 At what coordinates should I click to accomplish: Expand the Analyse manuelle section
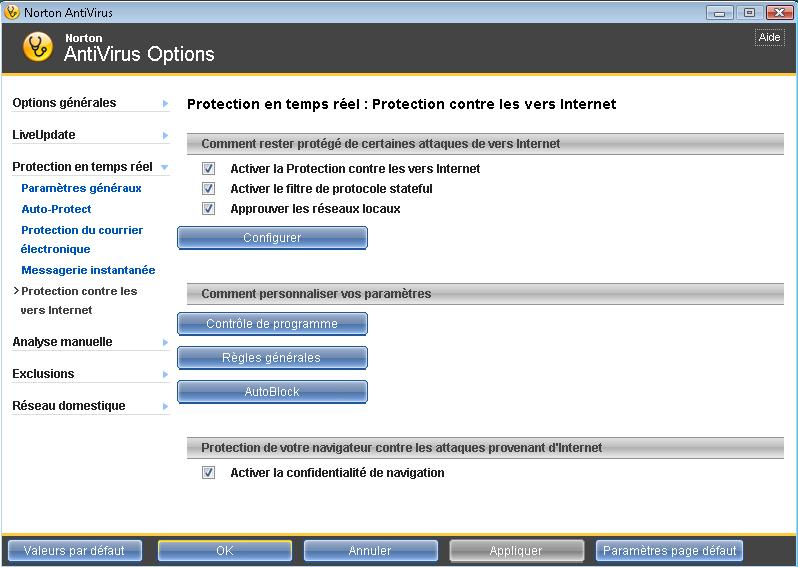[165, 342]
